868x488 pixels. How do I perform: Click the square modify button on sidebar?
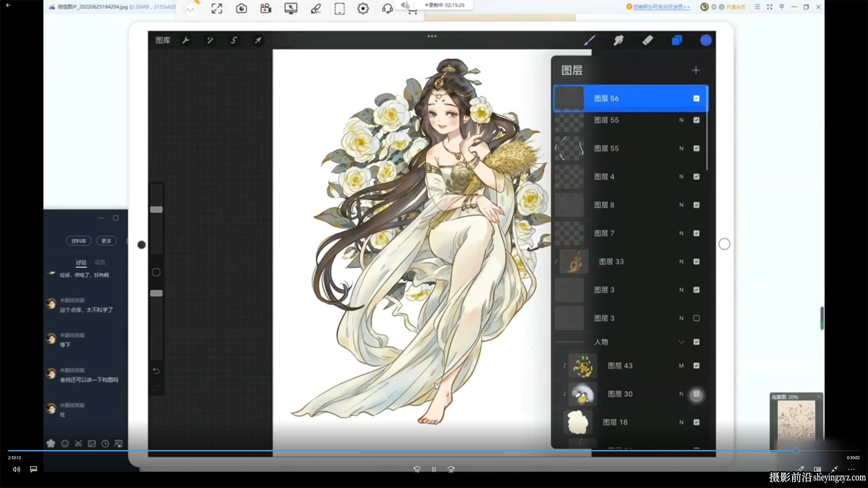156,272
